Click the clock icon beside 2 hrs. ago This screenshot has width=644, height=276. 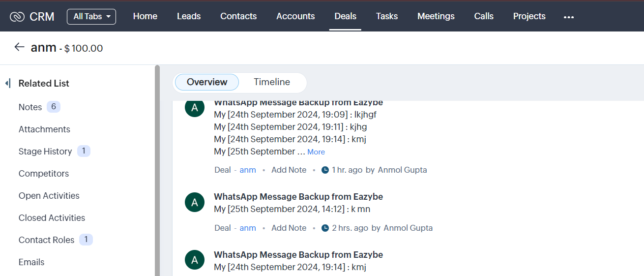click(325, 228)
